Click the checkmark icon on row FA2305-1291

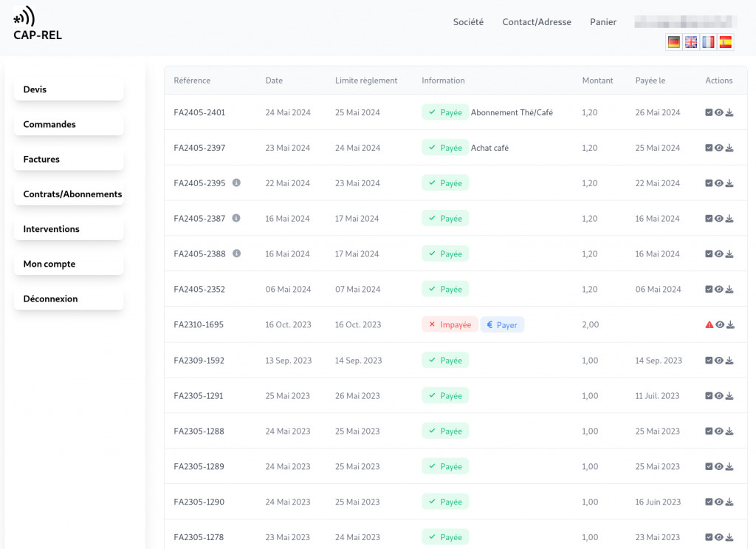pos(709,396)
